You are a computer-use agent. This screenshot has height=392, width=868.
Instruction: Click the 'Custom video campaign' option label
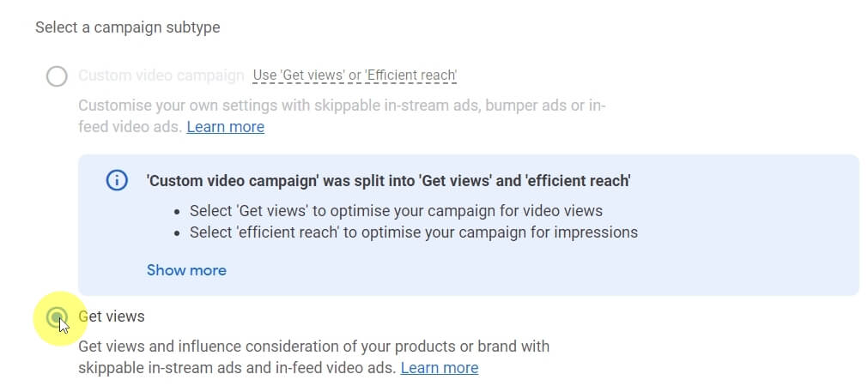point(161,75)
